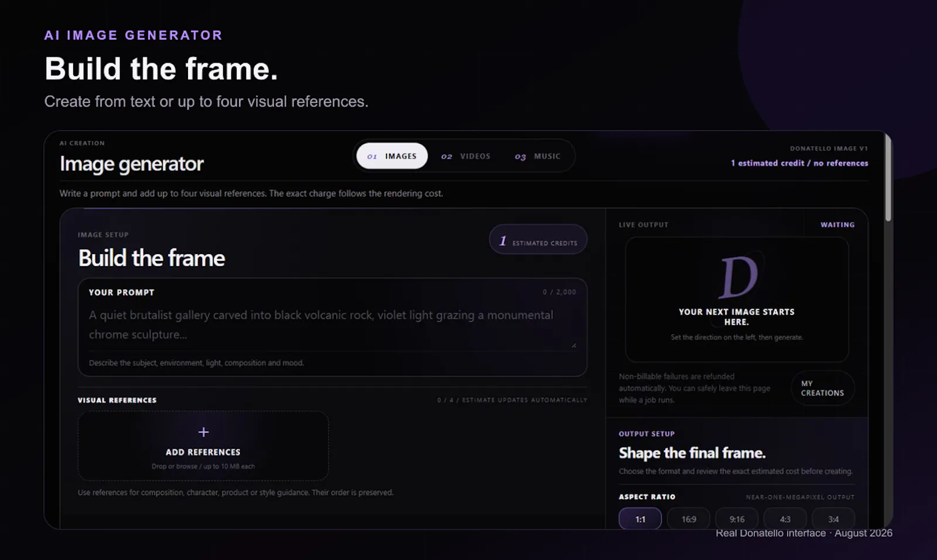
Task: Select the 16:9 aspect ratio
Action: [x=689, y=519]
